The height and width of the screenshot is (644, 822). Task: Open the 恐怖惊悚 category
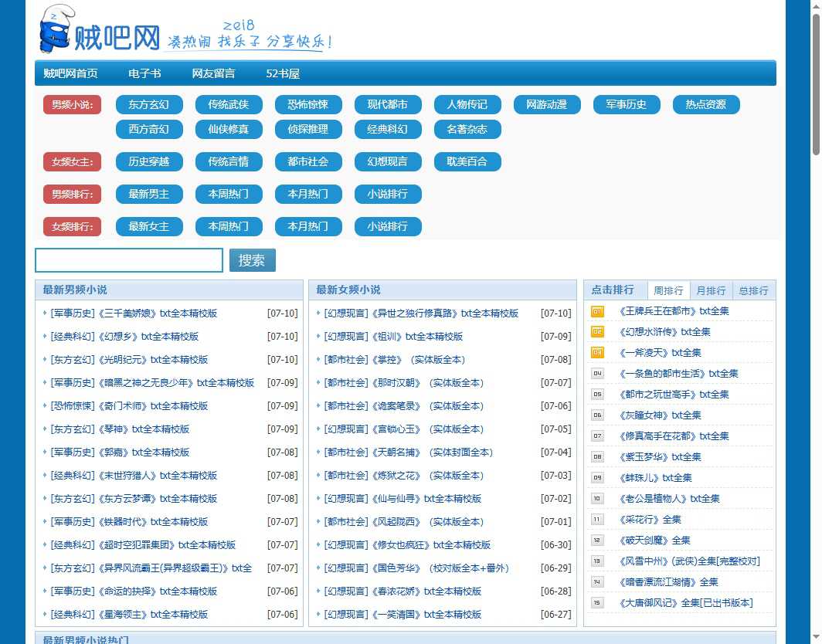tap(308, 104)
